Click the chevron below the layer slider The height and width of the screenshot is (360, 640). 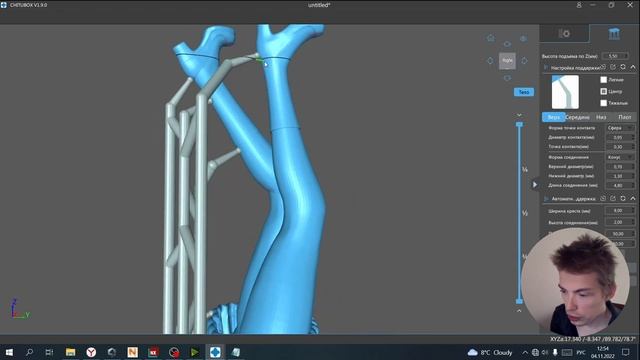519,311
